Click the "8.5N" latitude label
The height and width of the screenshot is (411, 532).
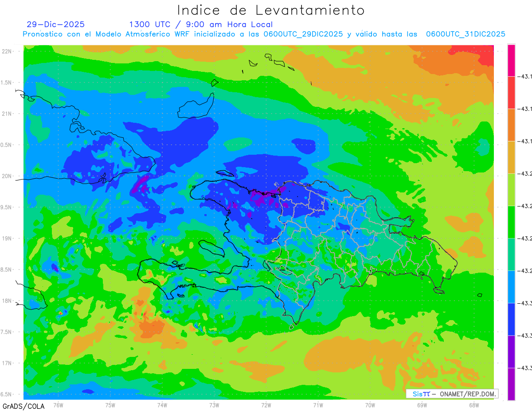pos(7,270)
